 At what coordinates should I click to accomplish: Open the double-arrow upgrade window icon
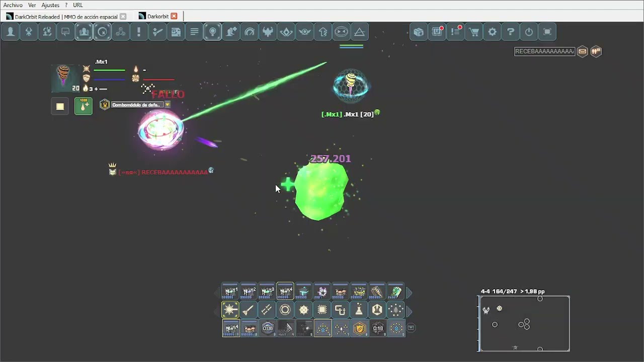coord(323,32)
